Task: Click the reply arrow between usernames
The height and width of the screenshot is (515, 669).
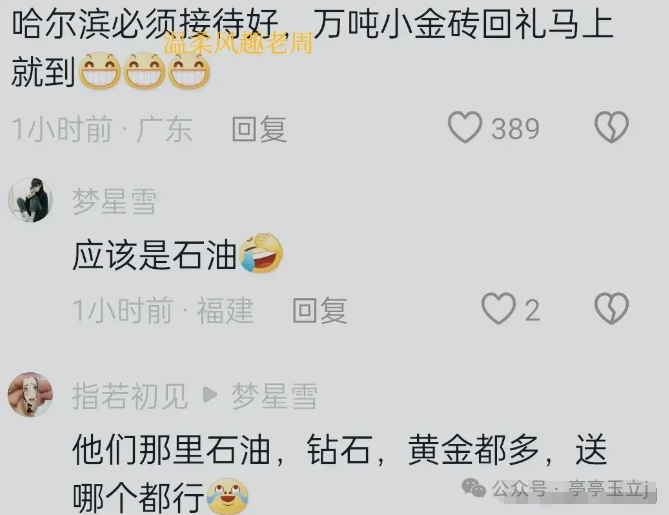Action: (209, 395)
